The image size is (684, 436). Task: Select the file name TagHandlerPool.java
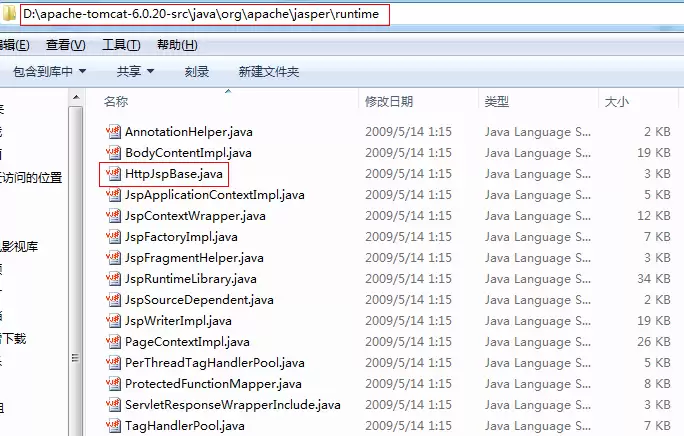coord(185,426)
